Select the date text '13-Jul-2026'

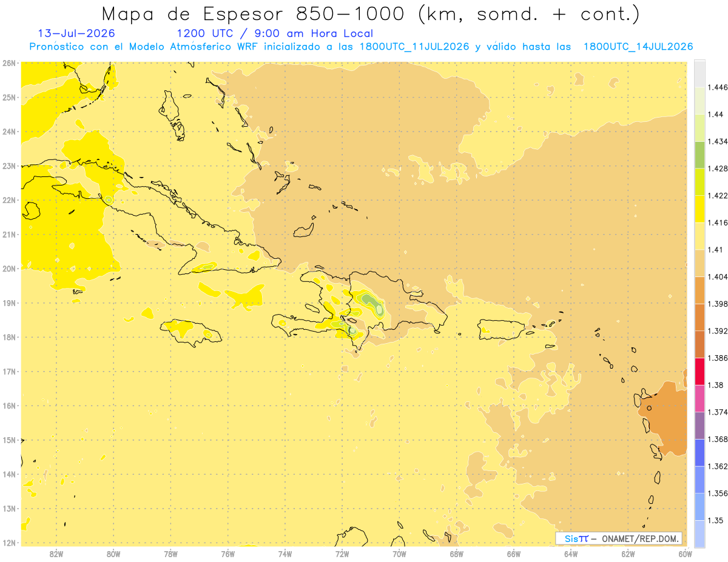pyautogui.click(x=76, y=33)
